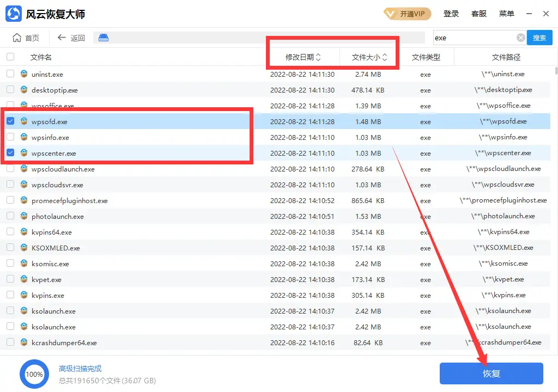Click date 2022-08-22 14:10:16
Screen dimensions: 558x392
(302, 342)
